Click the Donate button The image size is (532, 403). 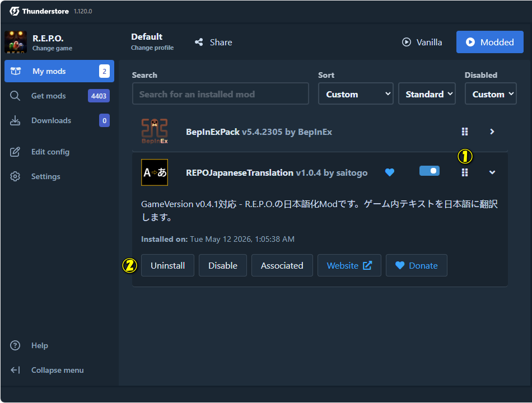coord(416,265)
